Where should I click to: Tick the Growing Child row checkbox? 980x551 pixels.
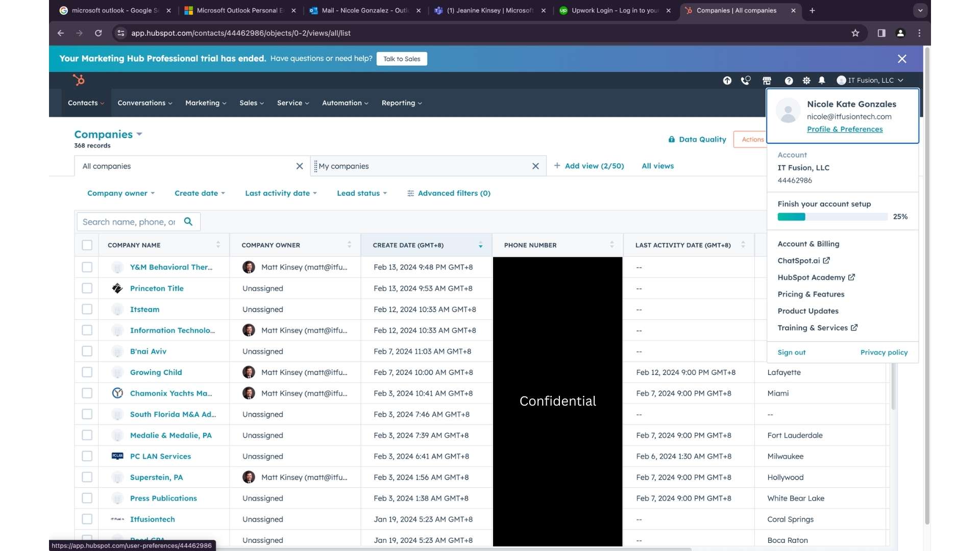point(87,372)
